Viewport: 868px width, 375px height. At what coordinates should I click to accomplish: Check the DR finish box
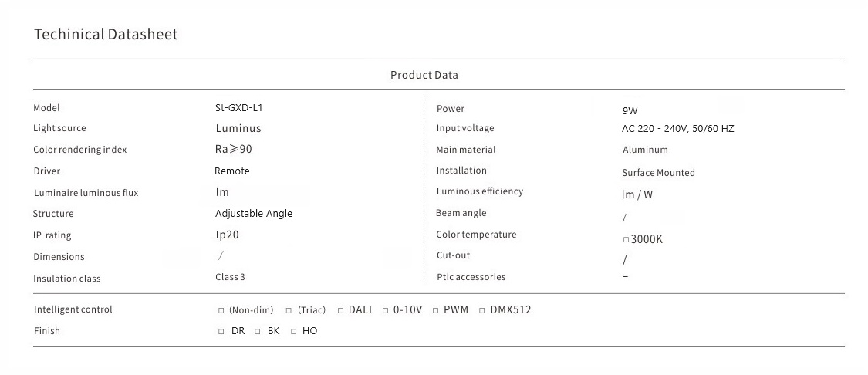pyautogui.click(x=221, y=332)
